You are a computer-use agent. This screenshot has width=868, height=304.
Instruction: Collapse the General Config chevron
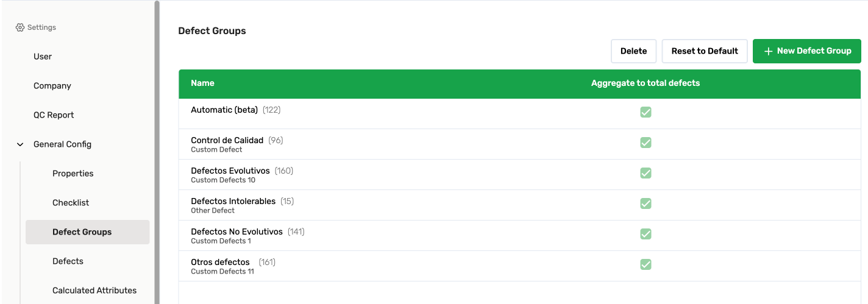20,144
